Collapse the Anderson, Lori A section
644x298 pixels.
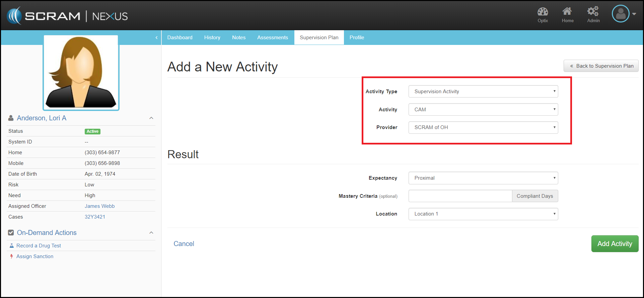coord(151,118)
